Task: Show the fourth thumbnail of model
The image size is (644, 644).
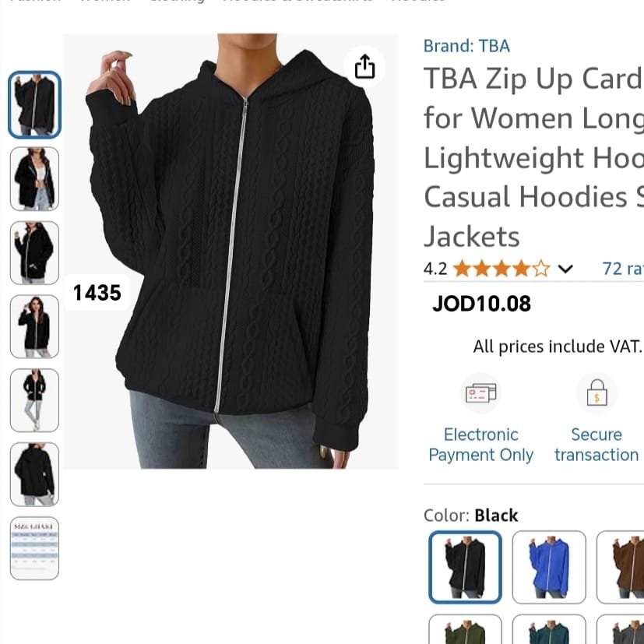Action: point(34,326)
